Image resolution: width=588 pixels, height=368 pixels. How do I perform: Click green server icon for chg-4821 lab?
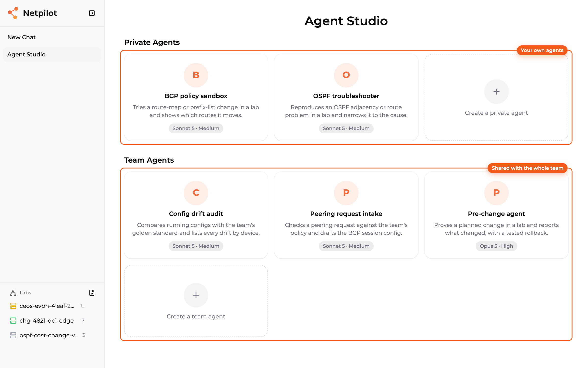tap(13, 321)
